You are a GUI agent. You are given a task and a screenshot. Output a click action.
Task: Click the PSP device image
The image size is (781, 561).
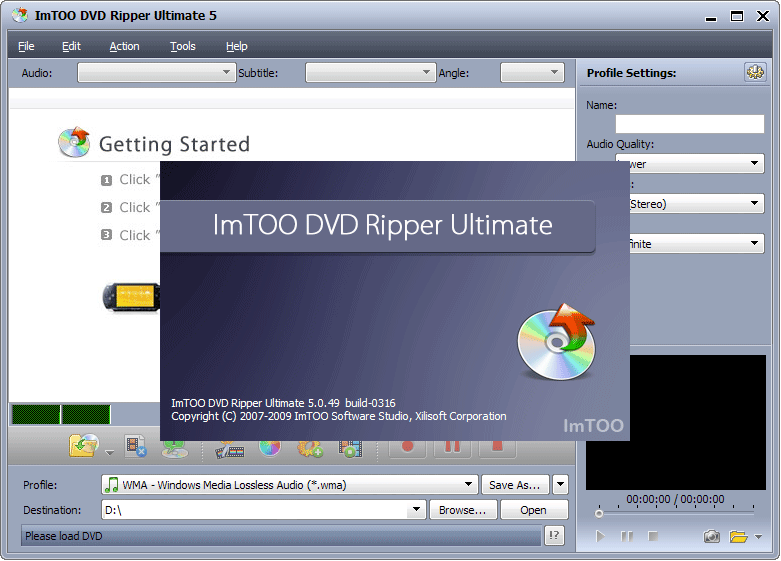131,297
